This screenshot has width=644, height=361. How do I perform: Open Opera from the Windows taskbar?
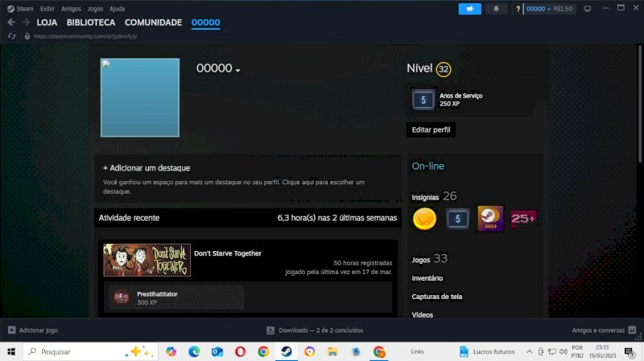[240, 351]
